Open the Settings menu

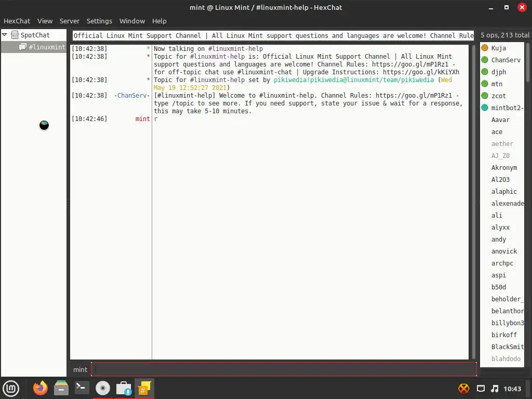[x=99, y=21]
